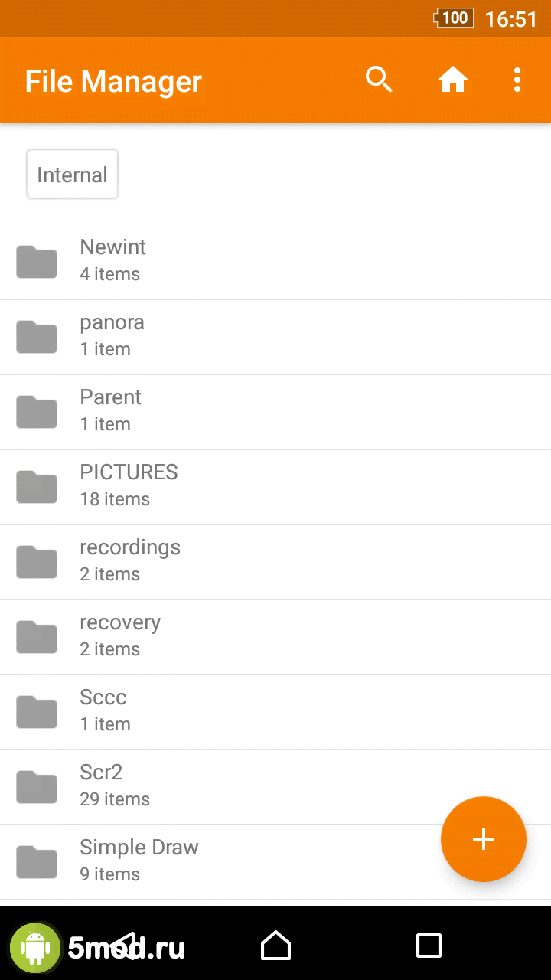Tap the File Manager title
This screenshot has height=980, width=551.
click(x=113, y=81)
